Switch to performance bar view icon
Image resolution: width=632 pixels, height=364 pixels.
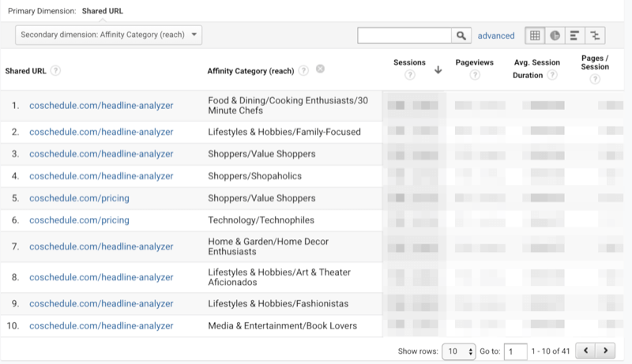575,36
